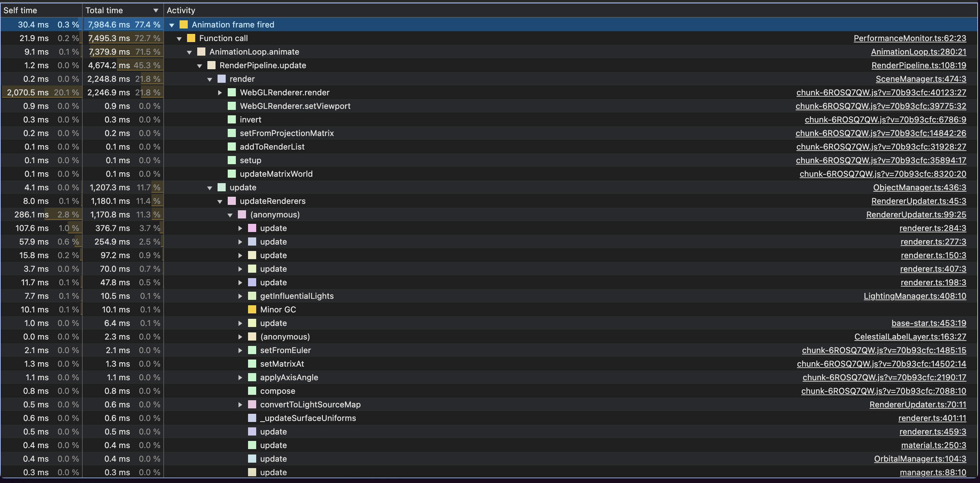
Task: Open SceneManager.ts:474:3 source link
Action: (921, 79)
